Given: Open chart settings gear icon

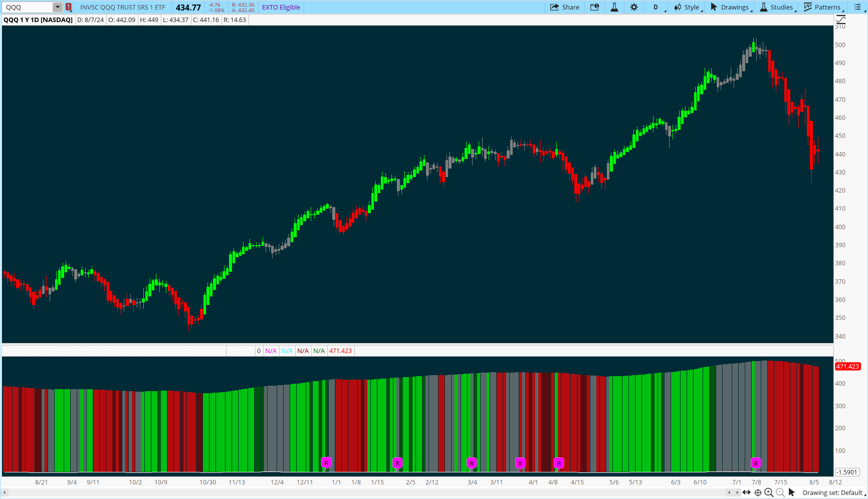Looking at the screenshot, I should [634, 7].
